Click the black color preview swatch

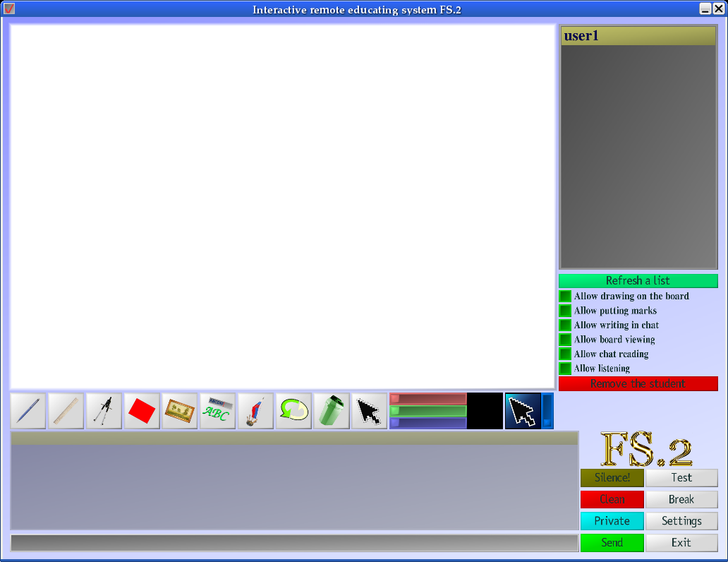pos(485,411)
